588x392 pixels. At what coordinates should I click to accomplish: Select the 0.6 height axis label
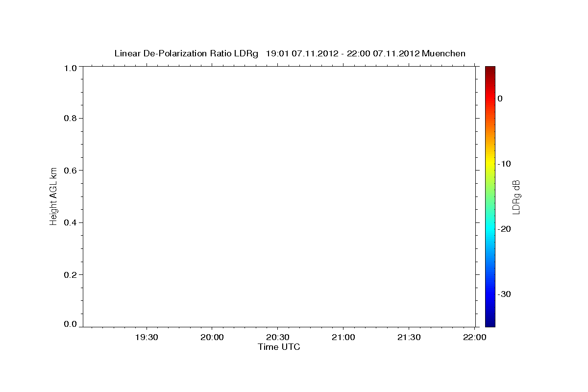coord(71,171)
